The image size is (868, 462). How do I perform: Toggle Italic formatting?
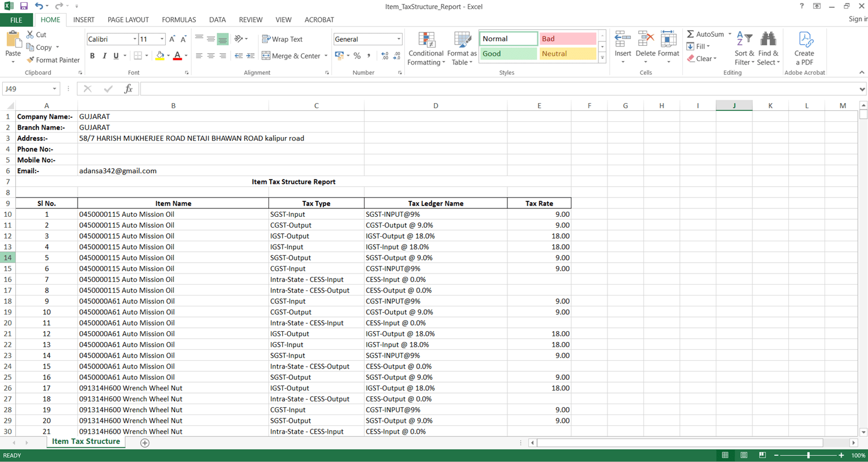(104, 56)
